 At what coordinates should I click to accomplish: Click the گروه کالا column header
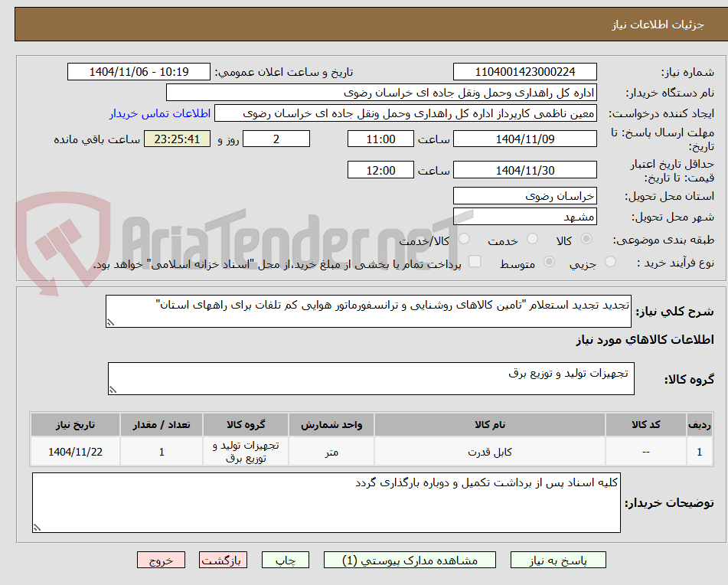(246, 425)
